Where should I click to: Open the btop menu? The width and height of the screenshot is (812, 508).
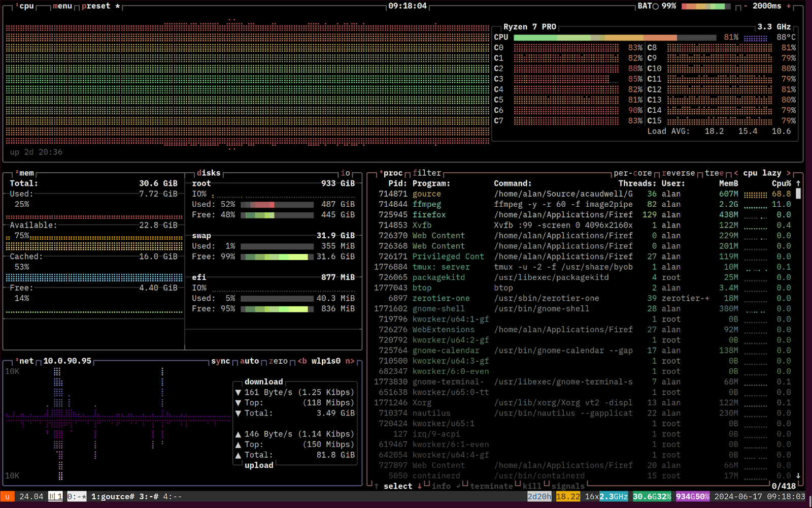click(62, 6)
